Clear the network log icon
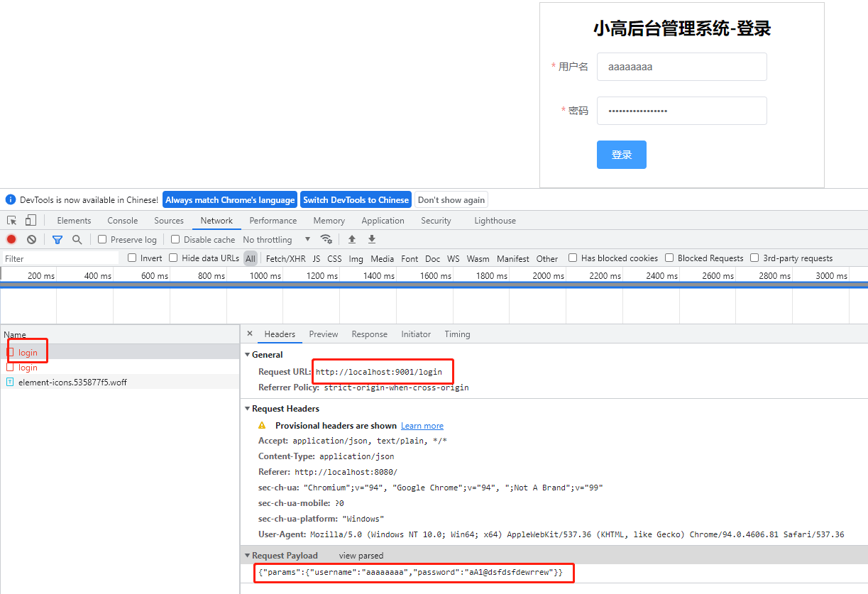 [x=31, y=239]
